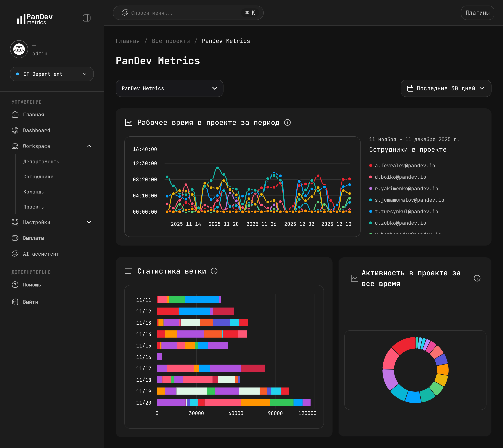This screenshot has width=503, height=448.
Task: Click the Помощь help icon item
Action: [32, 284]
